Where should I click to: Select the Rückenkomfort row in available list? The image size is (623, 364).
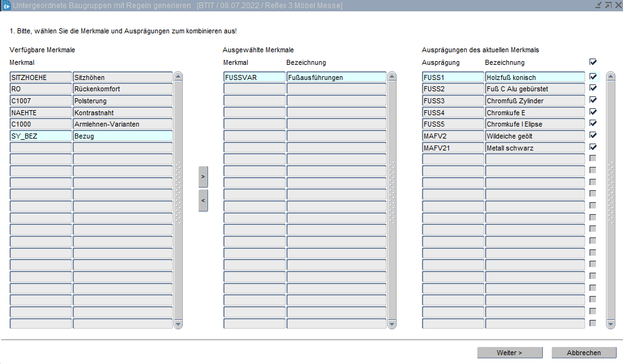122,89
